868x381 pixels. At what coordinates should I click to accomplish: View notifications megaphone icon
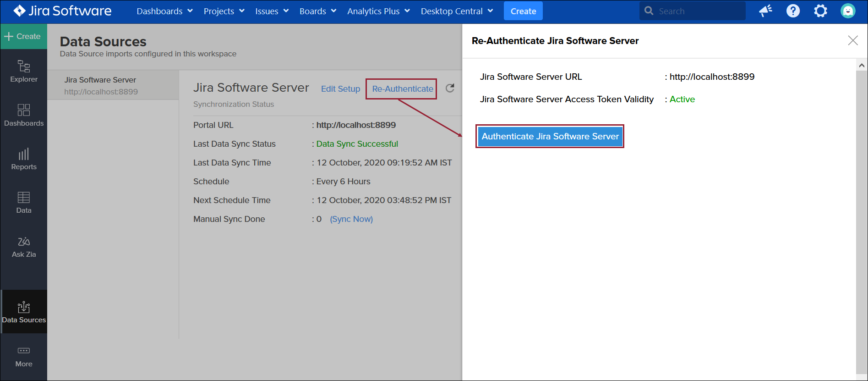[x=765, y=11]
